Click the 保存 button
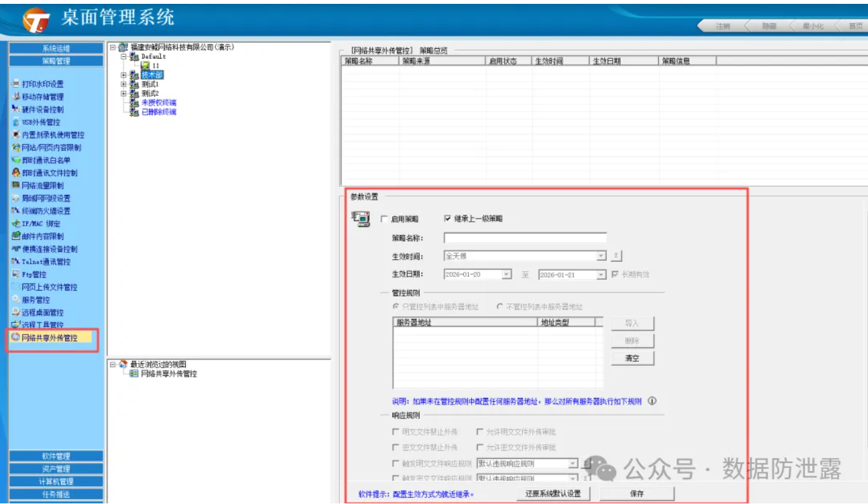 click(x=637, y=494)
